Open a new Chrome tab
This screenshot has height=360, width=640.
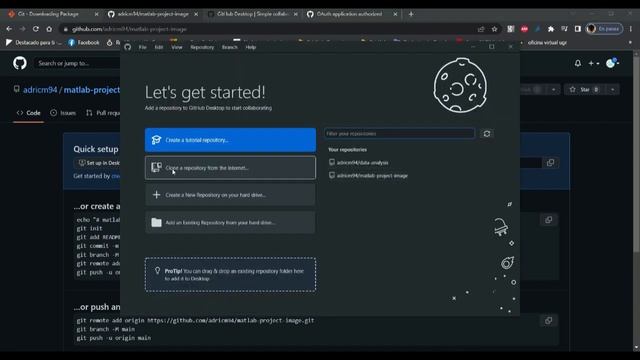(411, 14)
